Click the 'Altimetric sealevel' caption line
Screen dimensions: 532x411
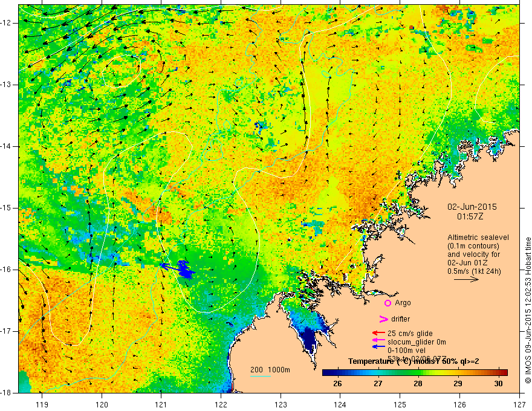pos(478,238)
